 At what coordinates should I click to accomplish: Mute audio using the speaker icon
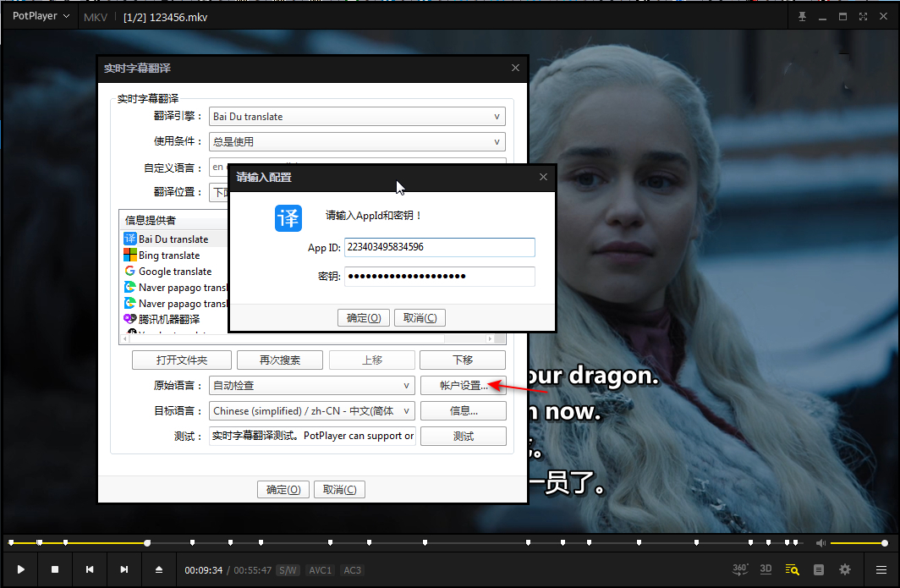820,543
